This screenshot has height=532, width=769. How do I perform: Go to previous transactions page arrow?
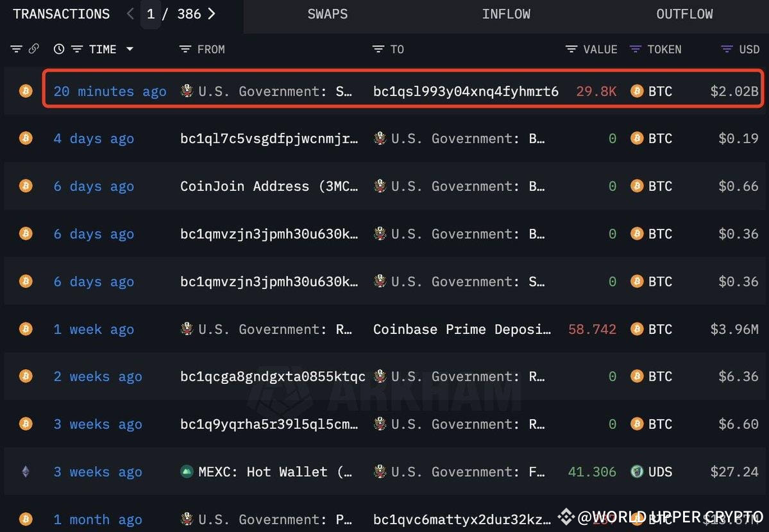[x=130, y=13]
